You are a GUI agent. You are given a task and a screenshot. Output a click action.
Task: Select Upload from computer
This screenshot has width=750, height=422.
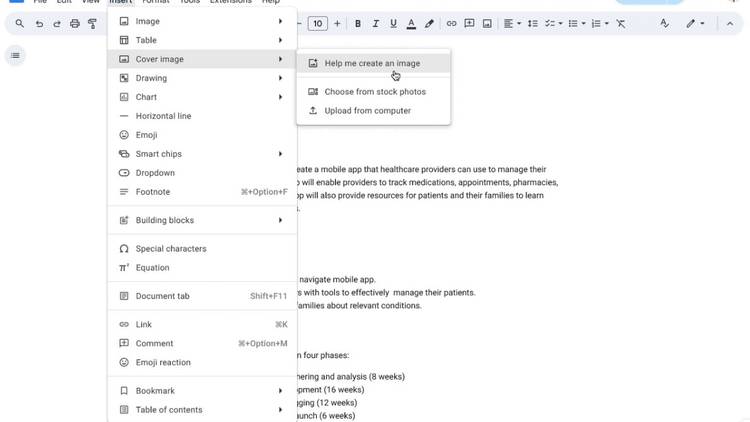(x=367, y=111)
